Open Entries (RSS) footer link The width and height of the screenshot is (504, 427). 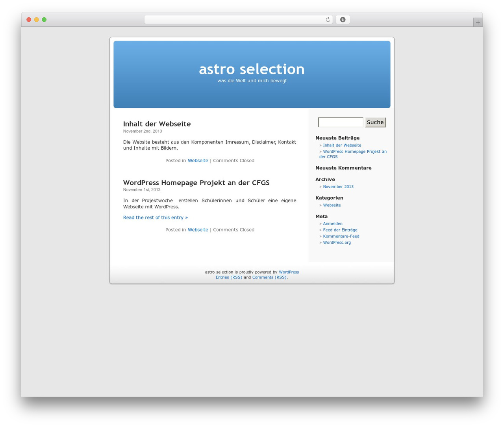coord(229,277)
